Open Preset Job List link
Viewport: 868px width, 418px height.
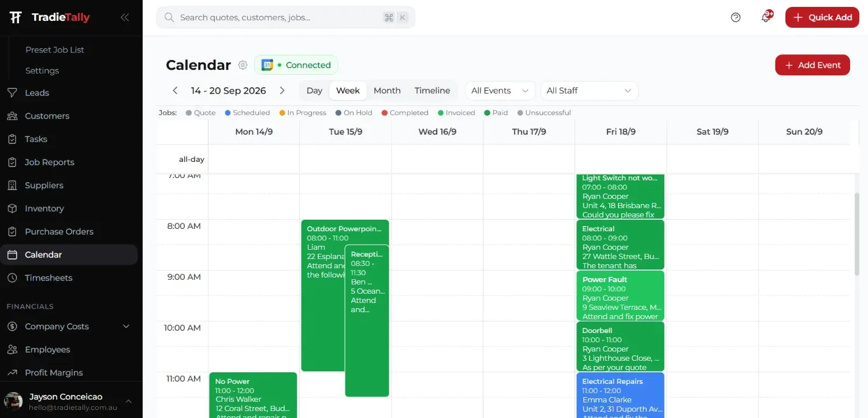(x=55, y=50)
